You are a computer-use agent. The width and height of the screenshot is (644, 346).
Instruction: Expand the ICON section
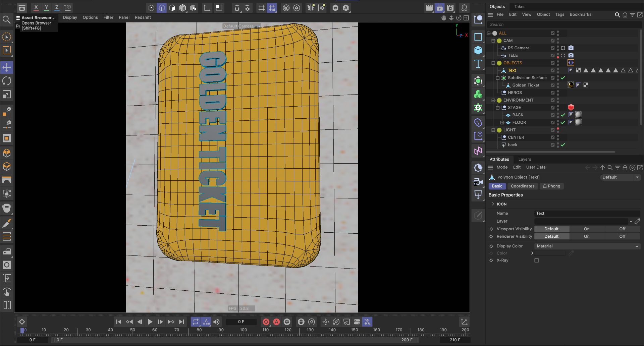(493, 204)
